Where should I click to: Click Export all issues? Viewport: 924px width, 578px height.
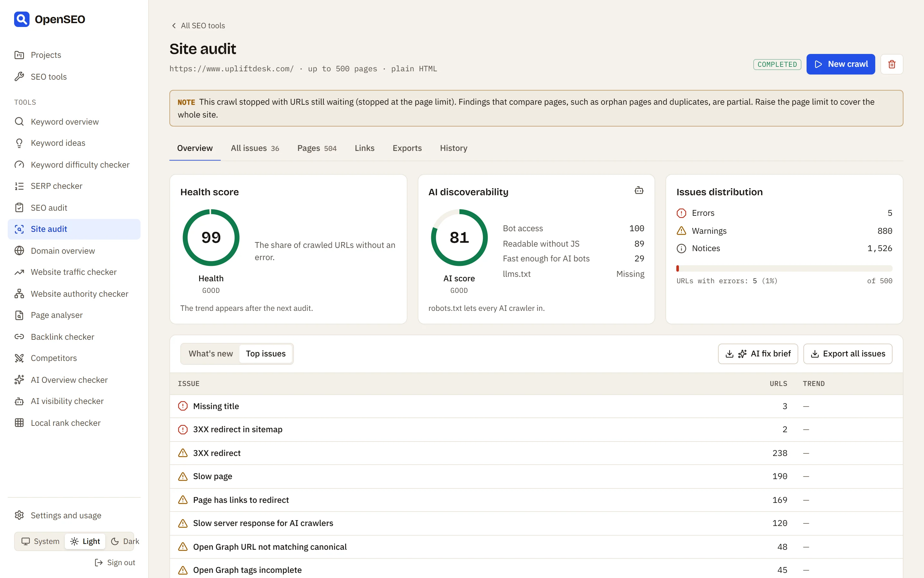tap(848, 354)
